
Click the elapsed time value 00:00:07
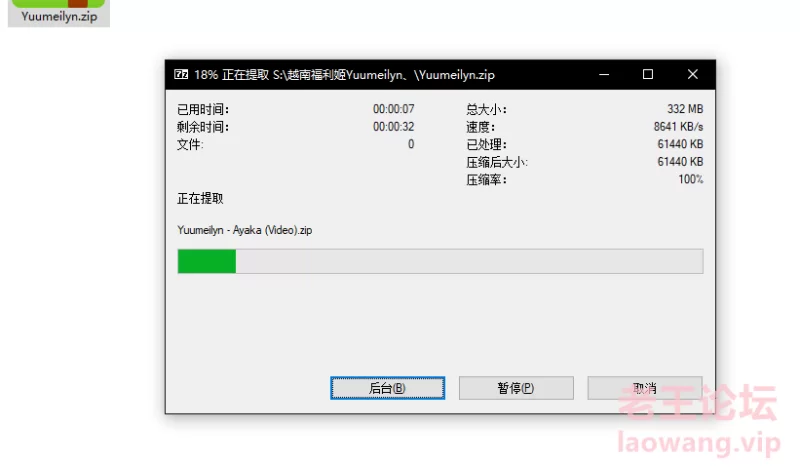click(x=393, y=109)
